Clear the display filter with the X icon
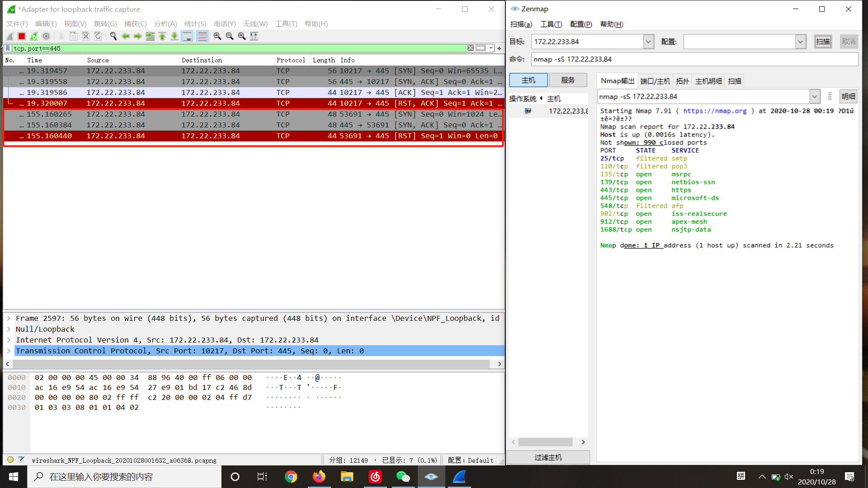868x488 pixels. click(x=471, y=48)
